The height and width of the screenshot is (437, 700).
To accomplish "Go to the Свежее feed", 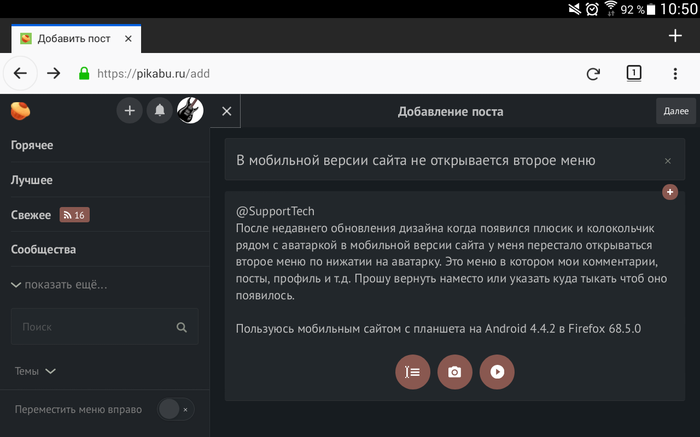I will pos(30,215).
